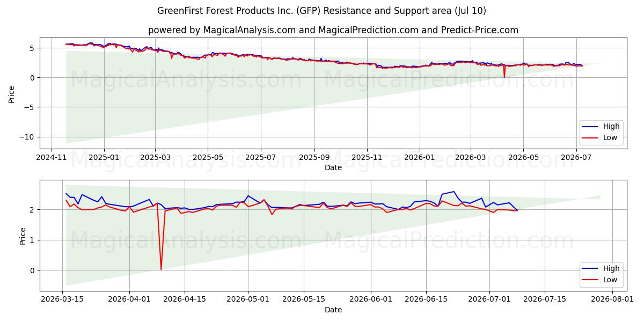Click the upper chart x-axis label '2026-03'
This screenshot has width=644, height=322.
pyautogui.click(x=471, y=158)
